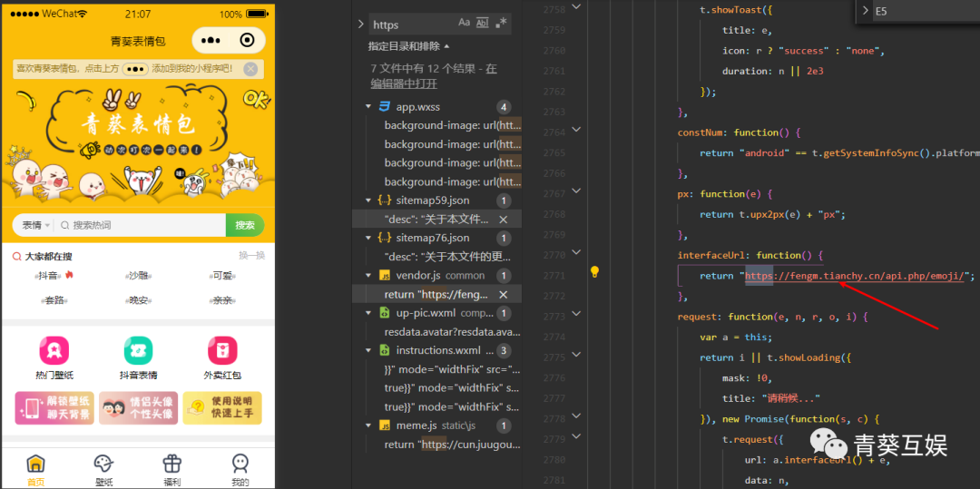Image resolution: width=980 pixels, height=489 pixels.
Task: Open the 表情 search type dropdown
Action: tap(36, 225)
